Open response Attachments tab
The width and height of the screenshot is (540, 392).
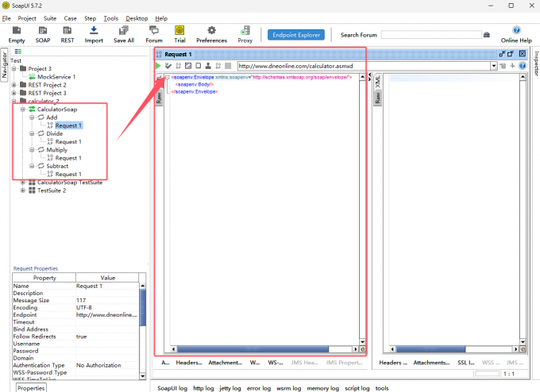(431, 363)
